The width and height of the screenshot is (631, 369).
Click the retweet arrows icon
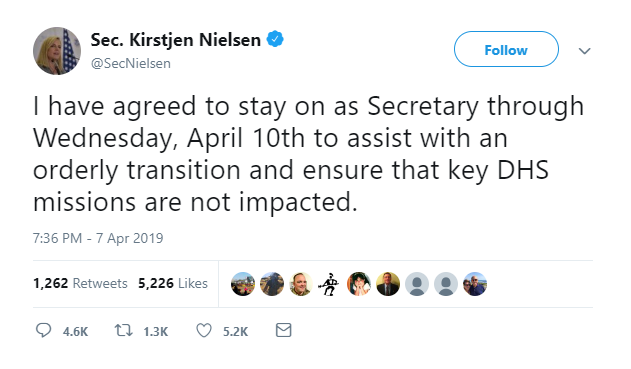pos(124,331)
